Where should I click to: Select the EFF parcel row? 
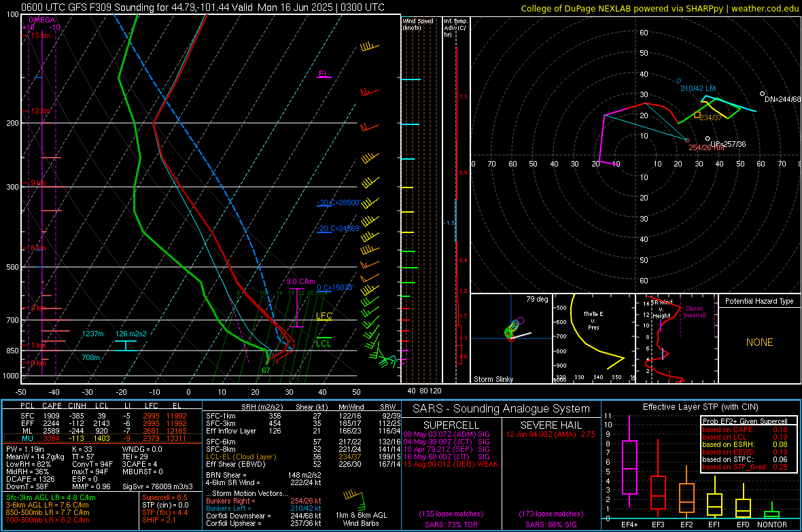(x=103, y=423)
